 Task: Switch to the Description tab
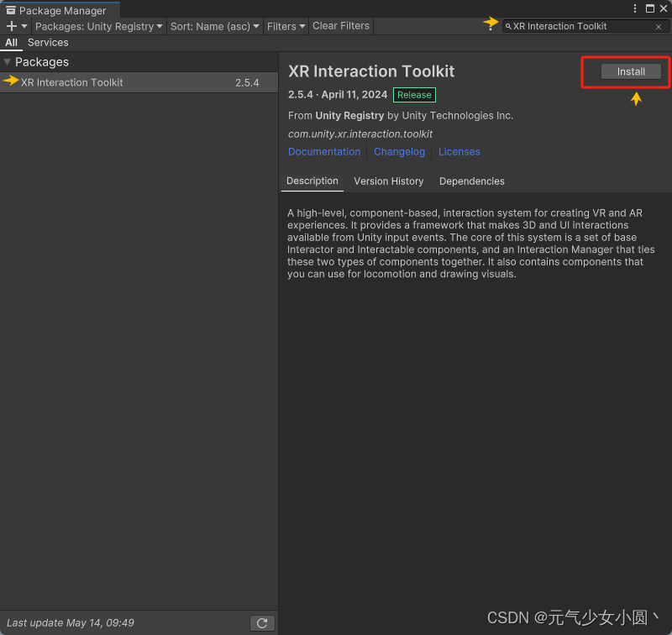(312, 181)
